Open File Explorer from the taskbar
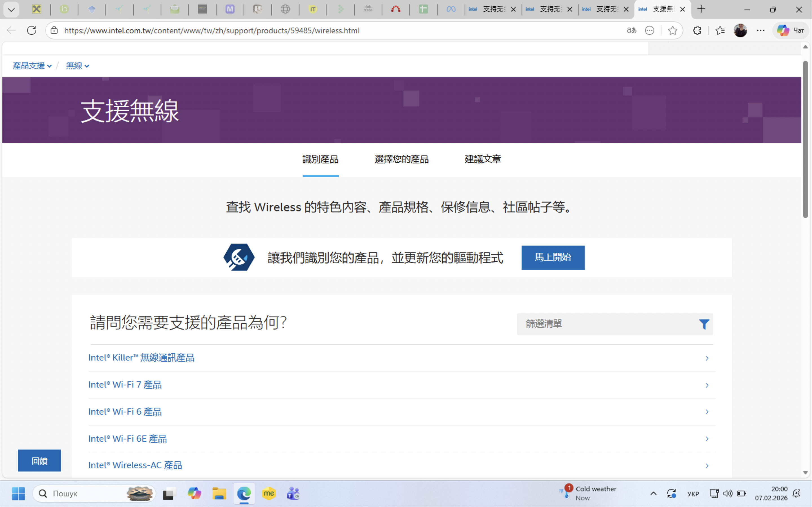Viewport: 812px width, 507px height. [219, 493]
